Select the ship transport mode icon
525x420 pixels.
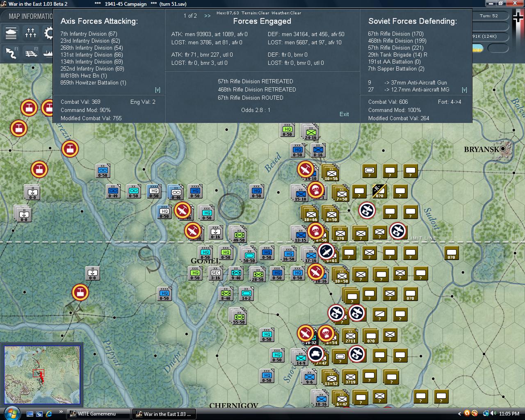tap(48, 52)
